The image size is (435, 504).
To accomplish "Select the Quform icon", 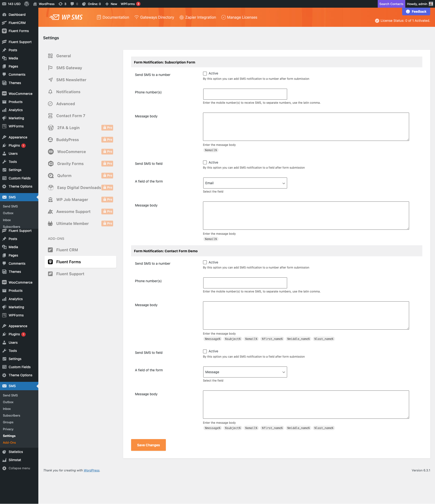I will click(x=51, y=176).
